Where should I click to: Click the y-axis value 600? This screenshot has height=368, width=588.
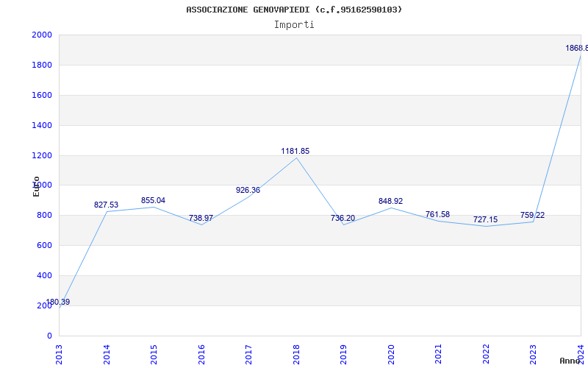44,246
